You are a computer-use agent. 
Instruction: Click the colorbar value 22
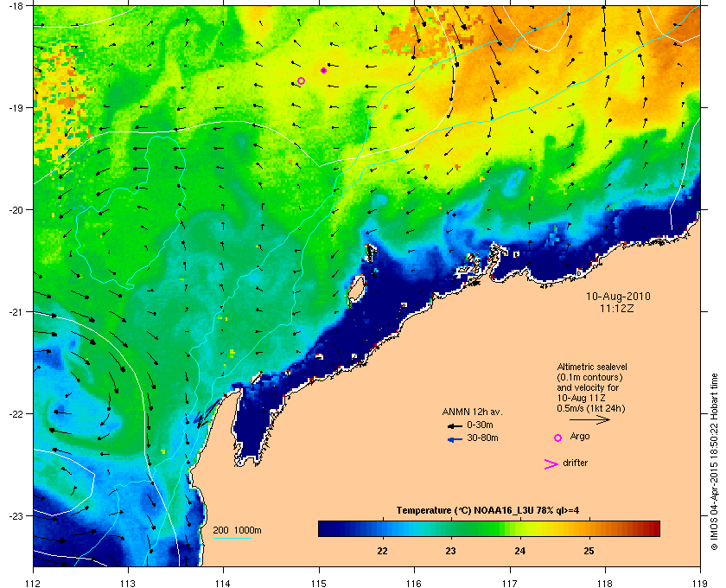pos(382,552)
